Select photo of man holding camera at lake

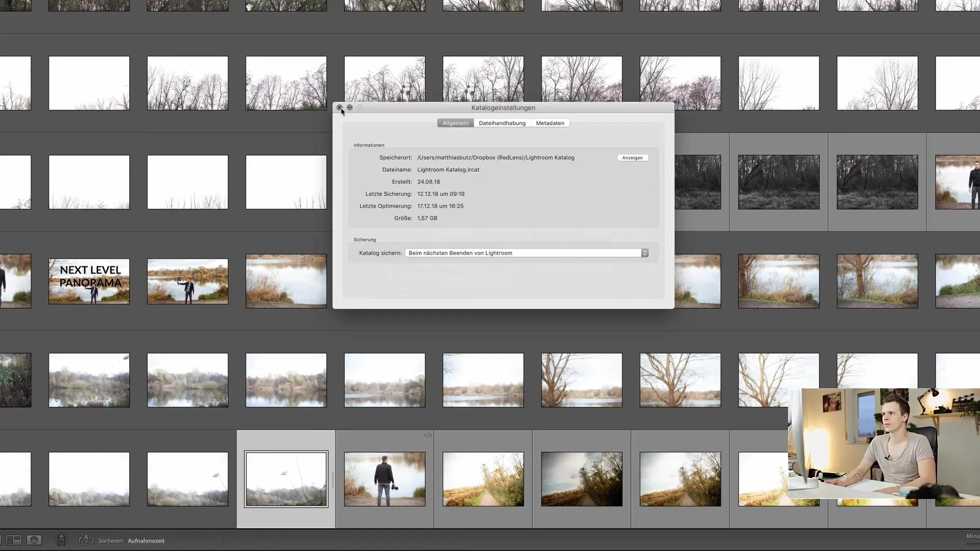384,479
